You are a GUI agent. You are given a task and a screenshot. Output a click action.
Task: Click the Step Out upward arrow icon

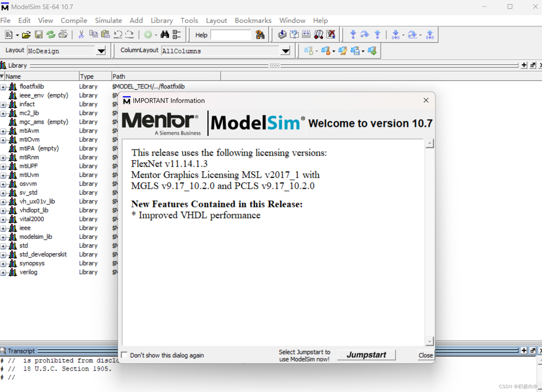[x=377, y=35]
